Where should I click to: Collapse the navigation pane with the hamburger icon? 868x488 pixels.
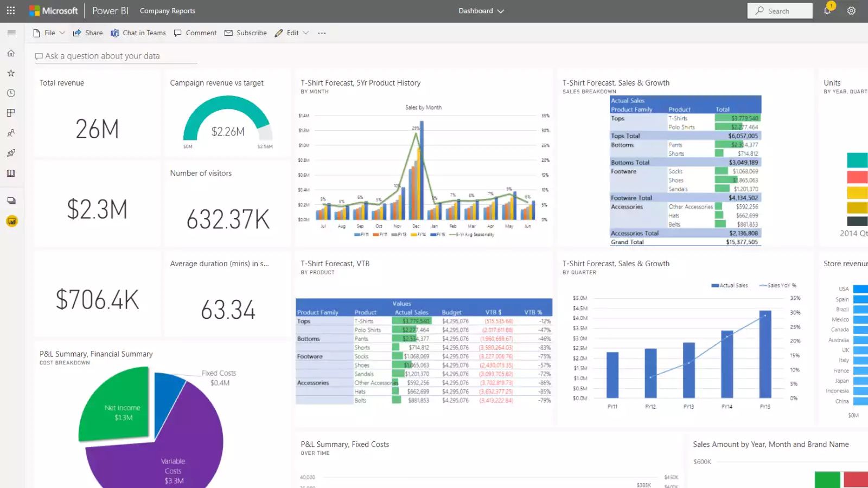click(x=11, y=33)
